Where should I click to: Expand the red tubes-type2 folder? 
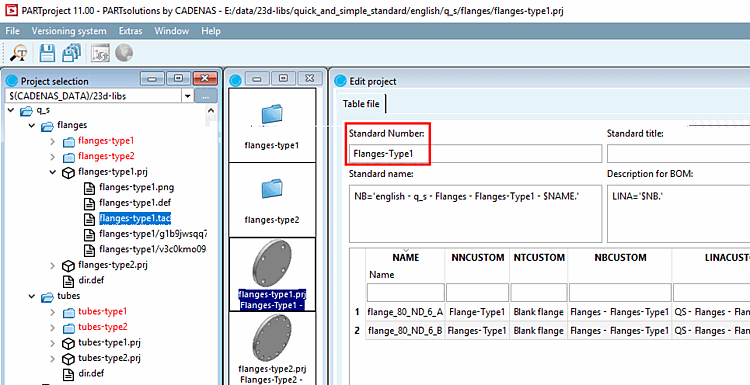click(53, 327)
